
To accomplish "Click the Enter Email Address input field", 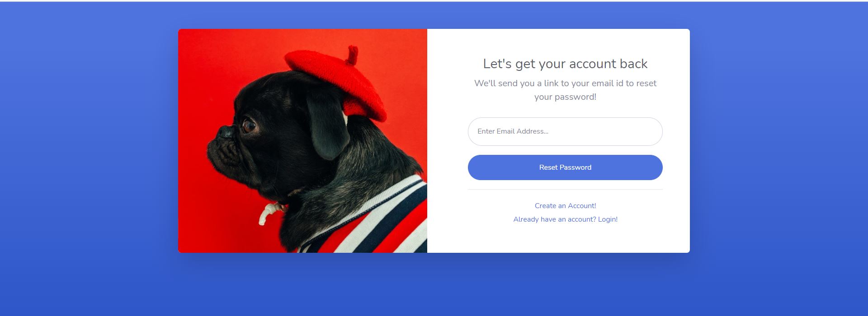I will point(565,131).
